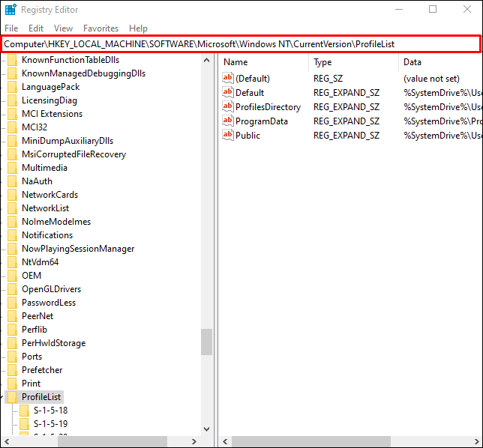Select the LanguagePack folder icon
This screenshot has width=483, height=448.
[x=12, y=87]
